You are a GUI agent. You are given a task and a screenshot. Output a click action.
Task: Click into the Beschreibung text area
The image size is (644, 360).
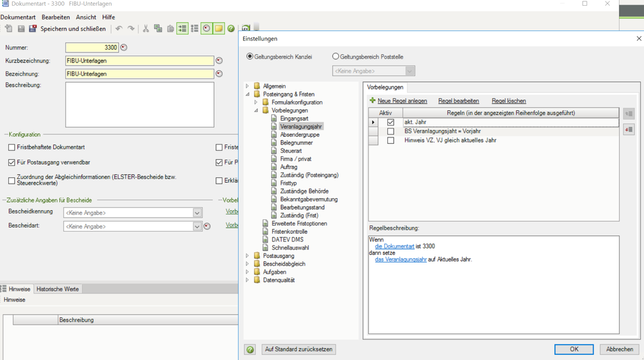tap(140, 105)
